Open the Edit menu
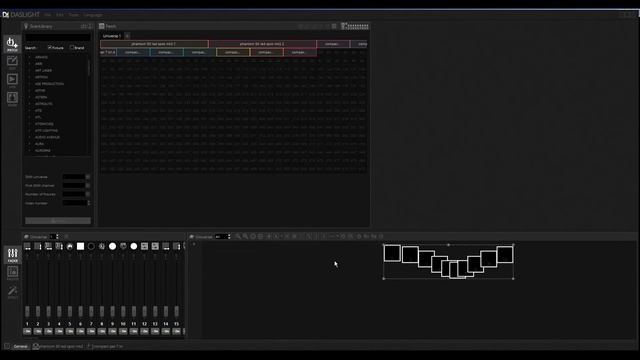This screenshot has height=360, width=640. click(x=60, y=15)
